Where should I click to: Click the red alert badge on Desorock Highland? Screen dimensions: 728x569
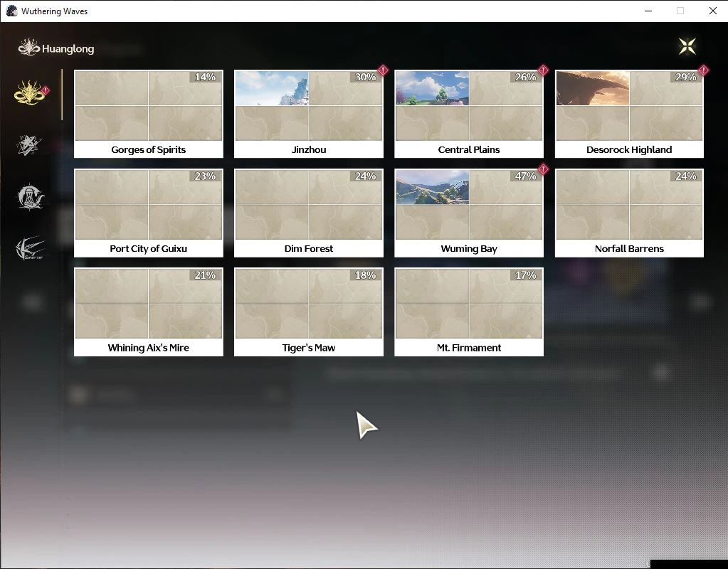703,70
